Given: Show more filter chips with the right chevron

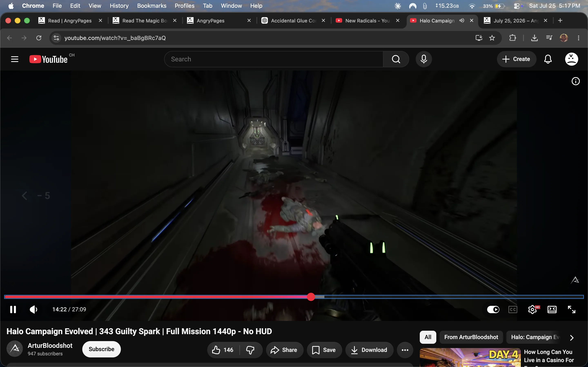Looking at the screenshot, I should tap(572, 338).
